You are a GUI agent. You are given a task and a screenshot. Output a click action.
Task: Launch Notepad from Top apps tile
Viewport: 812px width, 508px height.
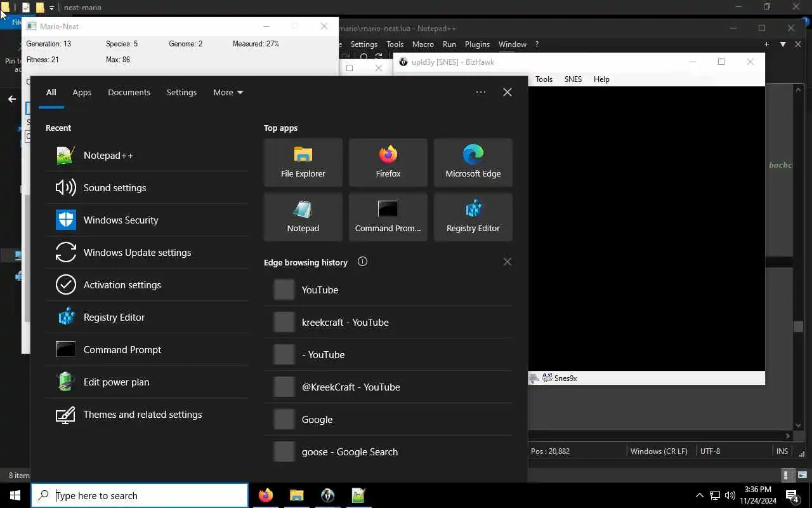[x=303, y=217]
